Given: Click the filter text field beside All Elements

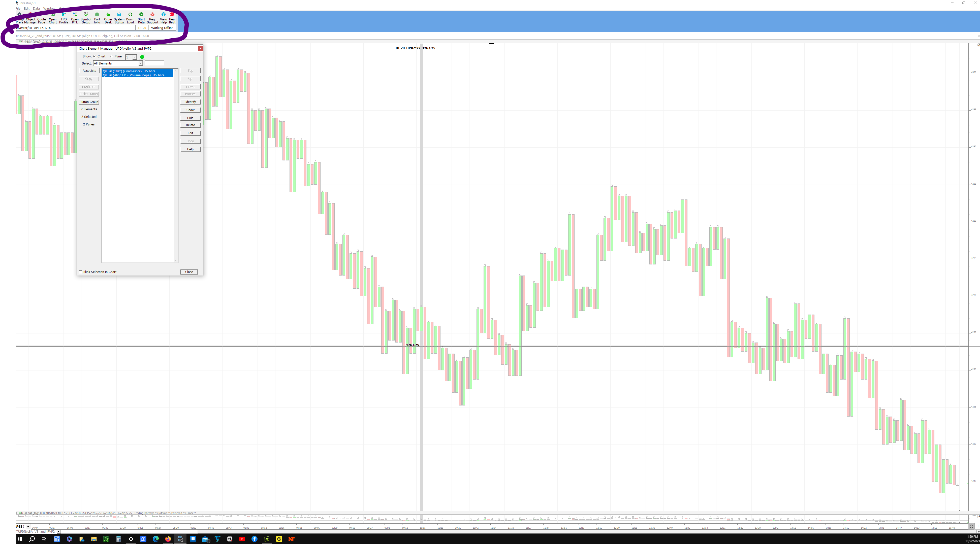Looking at the screenshot, I should [154, 63].
